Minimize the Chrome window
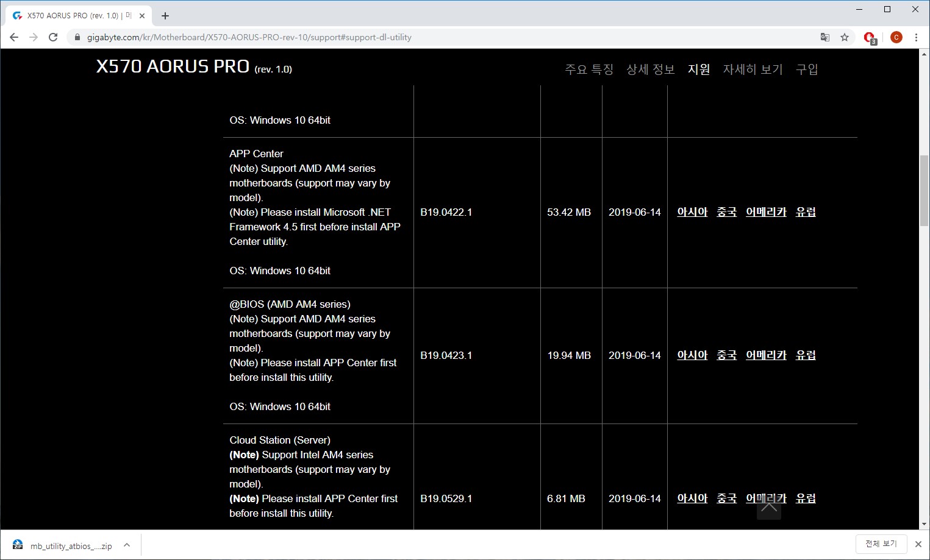 click(x=859, y=9)
